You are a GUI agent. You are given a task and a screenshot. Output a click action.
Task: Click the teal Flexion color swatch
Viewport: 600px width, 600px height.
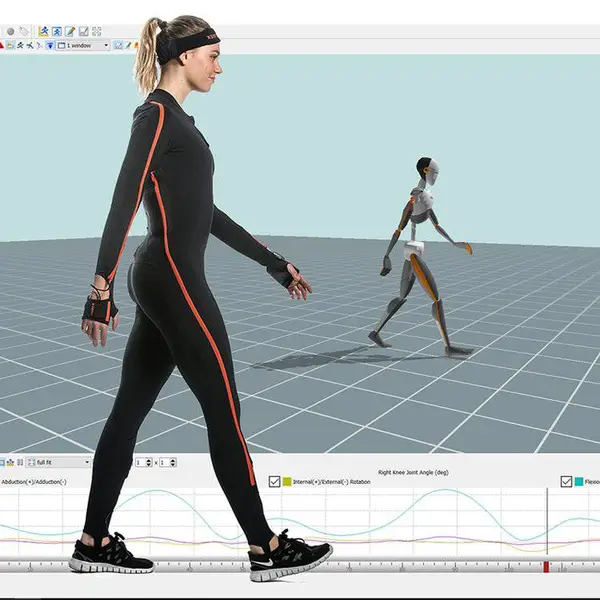579,481
